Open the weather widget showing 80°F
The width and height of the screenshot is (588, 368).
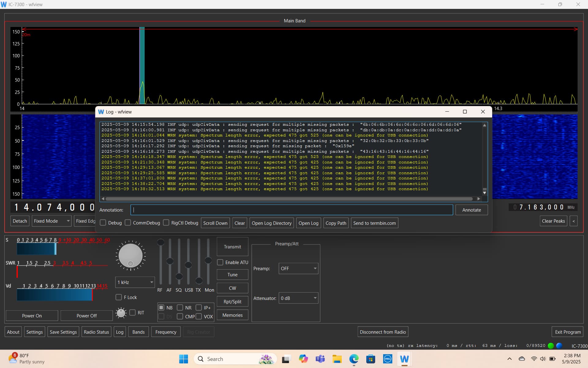click(x=27, y=358)
